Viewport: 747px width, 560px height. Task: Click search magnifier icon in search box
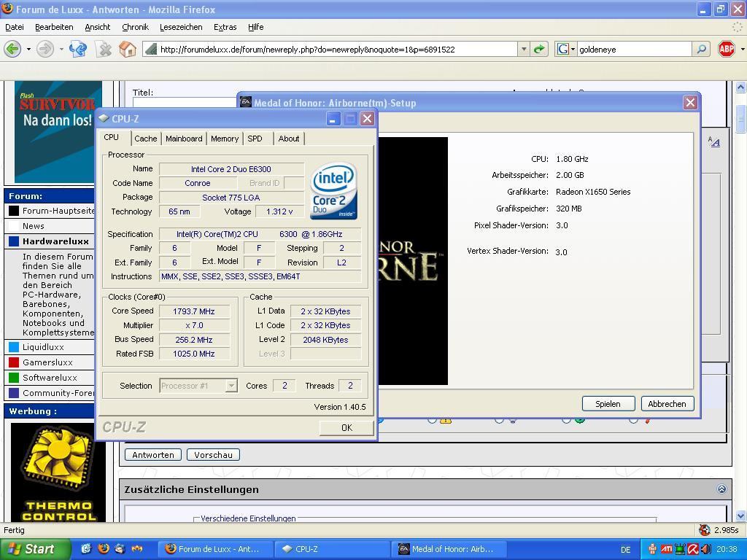701,49
